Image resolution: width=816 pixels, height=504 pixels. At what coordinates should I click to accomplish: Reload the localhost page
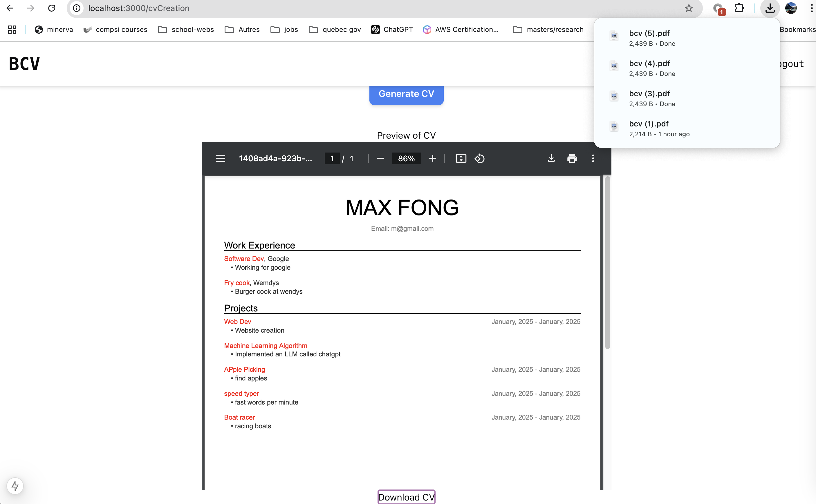point(52,8)
